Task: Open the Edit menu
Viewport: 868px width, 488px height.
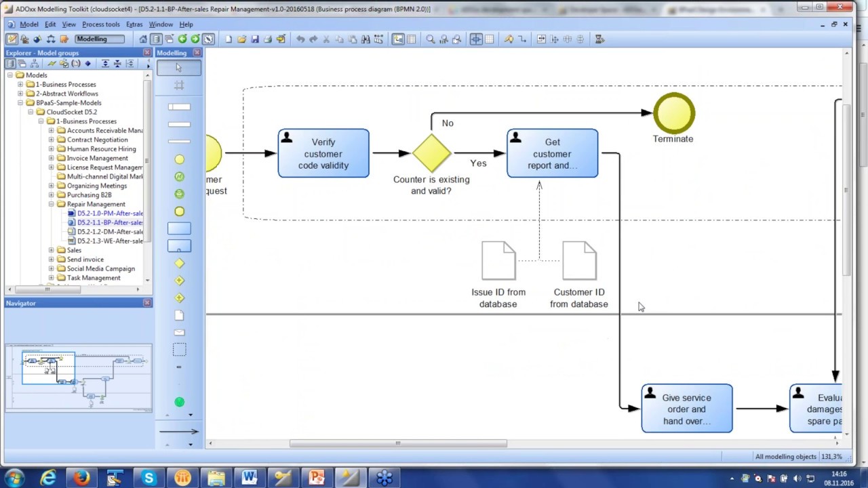Action: (x=50, y=24)
